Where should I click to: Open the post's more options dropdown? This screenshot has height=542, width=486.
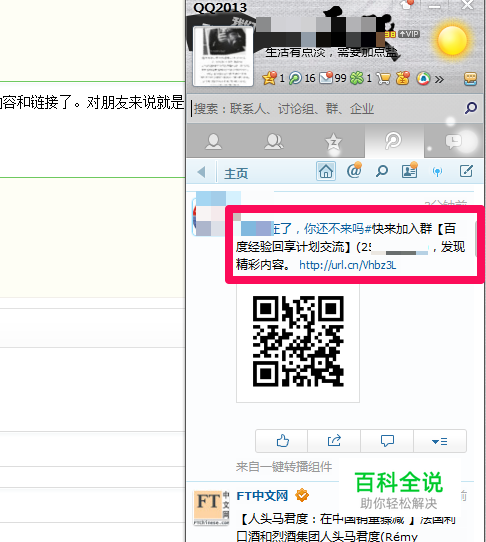pos(440,441)
